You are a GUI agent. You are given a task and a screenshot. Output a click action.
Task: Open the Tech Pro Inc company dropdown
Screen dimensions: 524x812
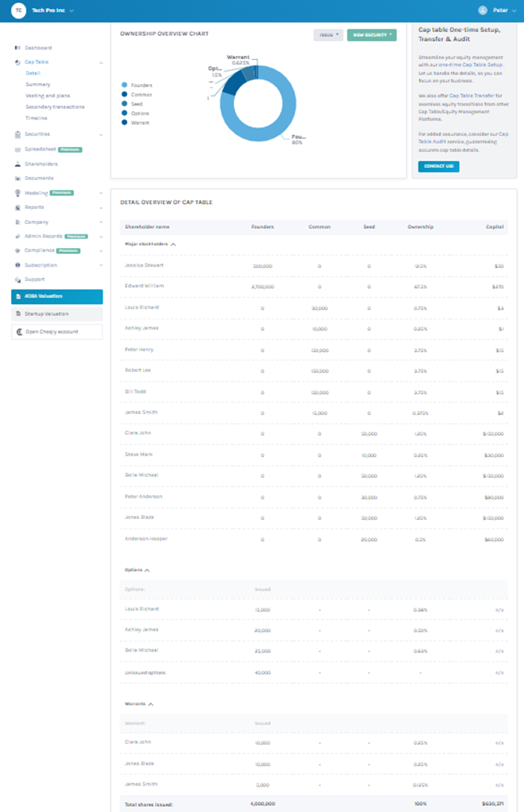coord(52,10)
